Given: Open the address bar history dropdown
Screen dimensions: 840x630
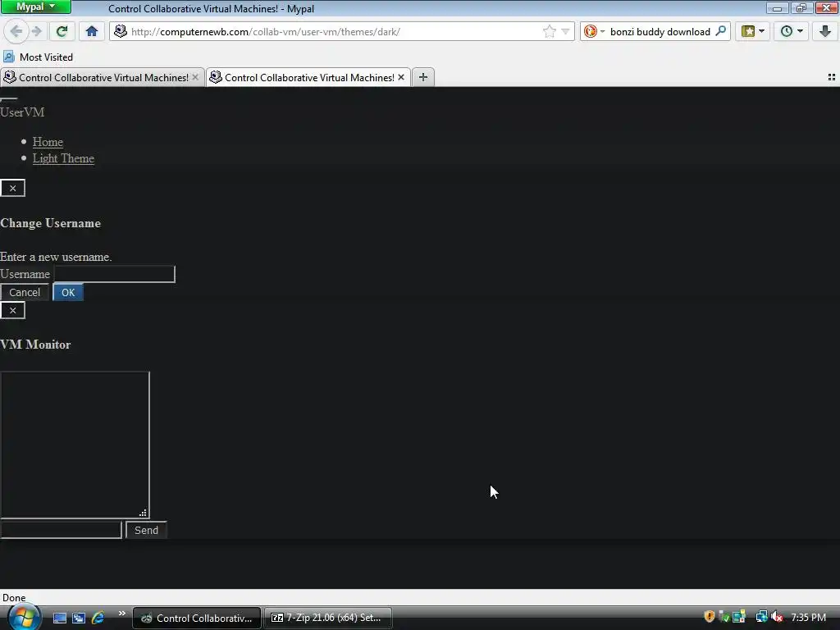Looking at the screenshot, I should 565,32.
